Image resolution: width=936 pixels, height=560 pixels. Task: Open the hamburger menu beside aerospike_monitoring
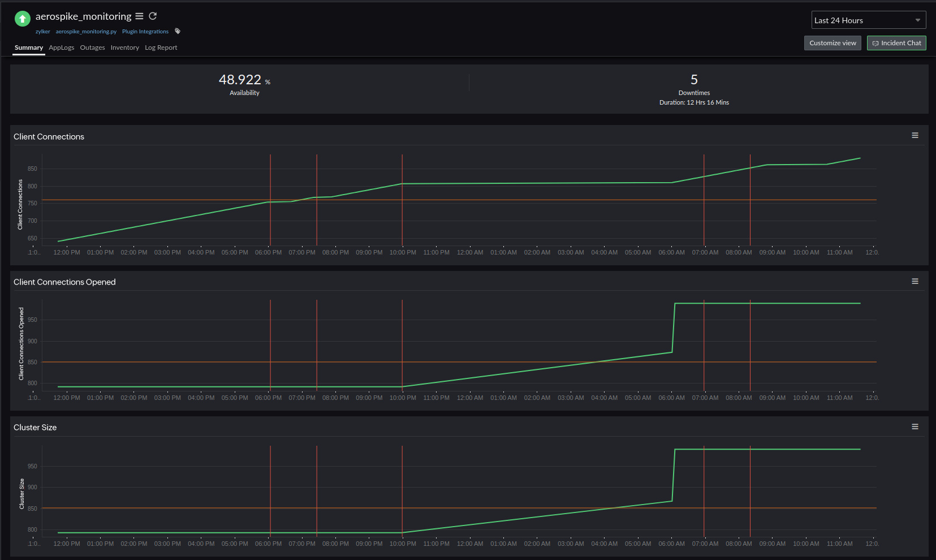click(x=139, y=16)
